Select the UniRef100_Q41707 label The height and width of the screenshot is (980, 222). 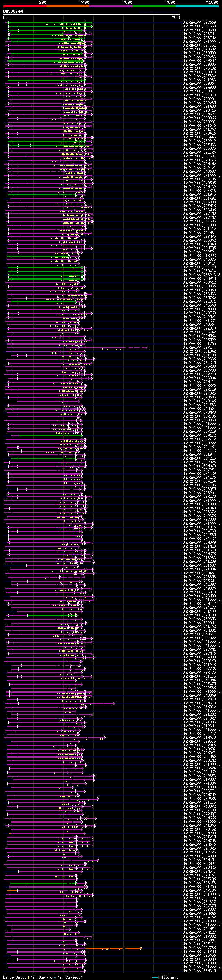point(199,129)
